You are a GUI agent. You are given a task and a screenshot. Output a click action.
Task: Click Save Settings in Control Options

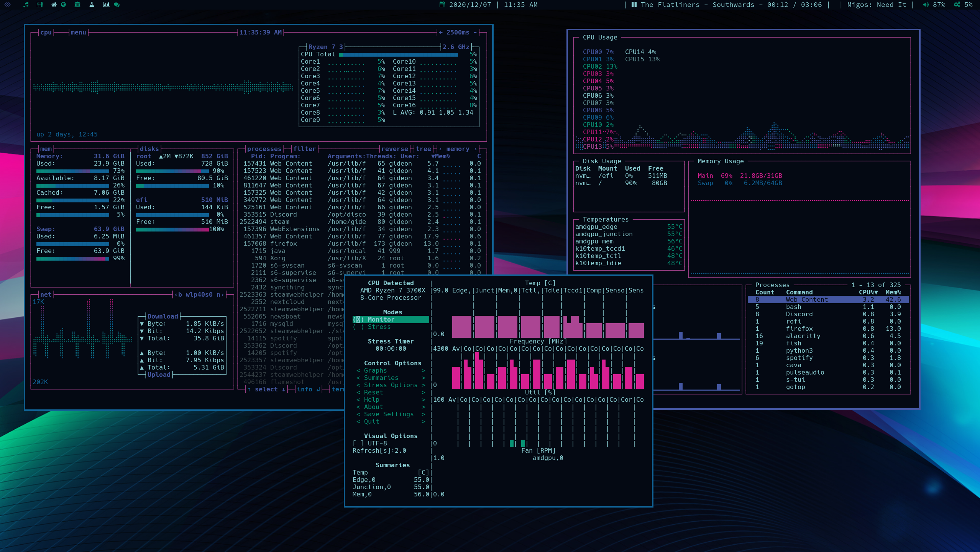click(388, 414)
